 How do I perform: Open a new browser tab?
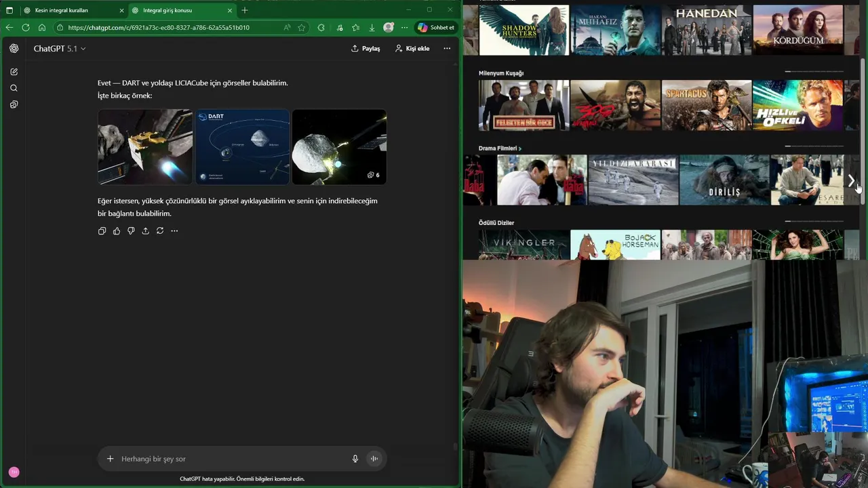[x=245, y=10]
